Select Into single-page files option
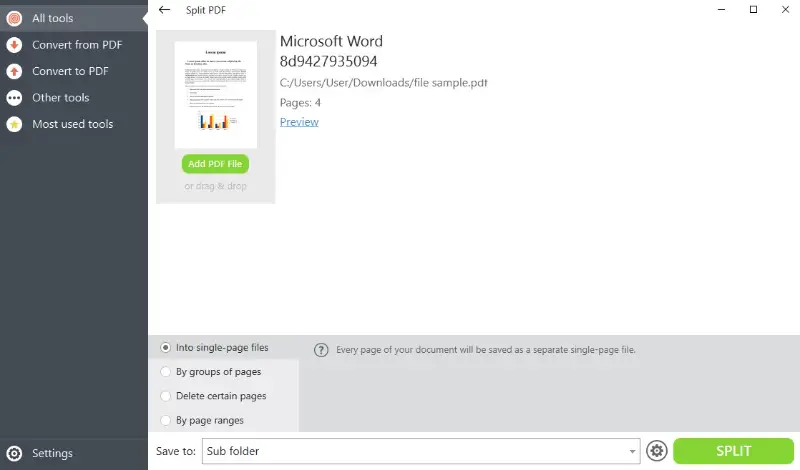 coord(223,348)
